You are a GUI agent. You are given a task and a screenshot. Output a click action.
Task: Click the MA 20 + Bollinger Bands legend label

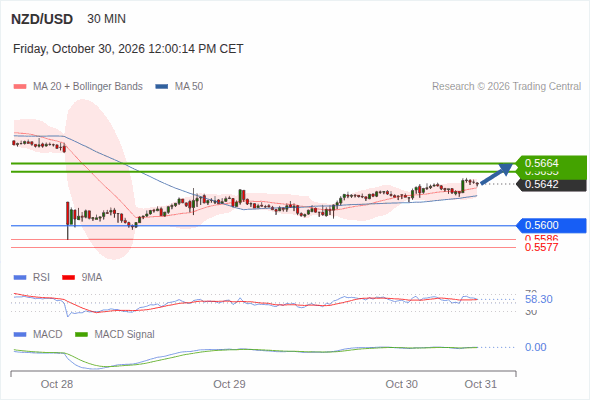pyautogui.click(x=88, y=87)
